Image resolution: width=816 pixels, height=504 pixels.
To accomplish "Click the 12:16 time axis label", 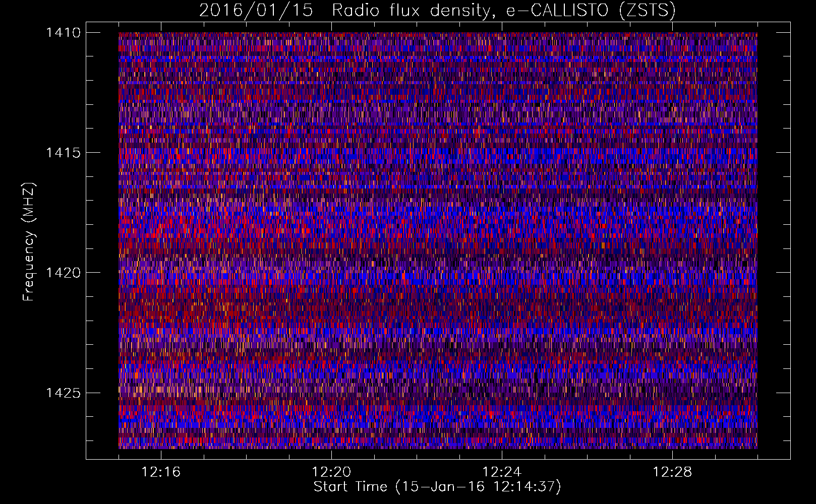I will coord(161,472).
